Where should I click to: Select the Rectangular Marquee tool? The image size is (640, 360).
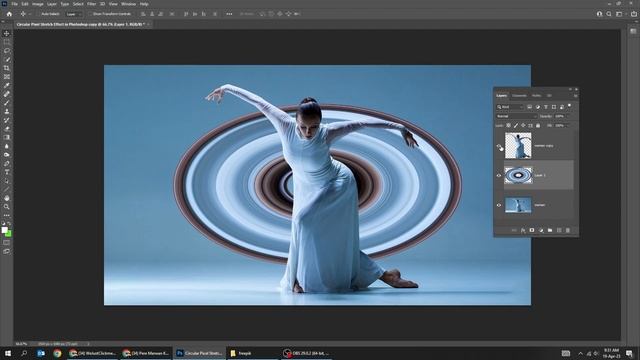[x=7, y=42]
